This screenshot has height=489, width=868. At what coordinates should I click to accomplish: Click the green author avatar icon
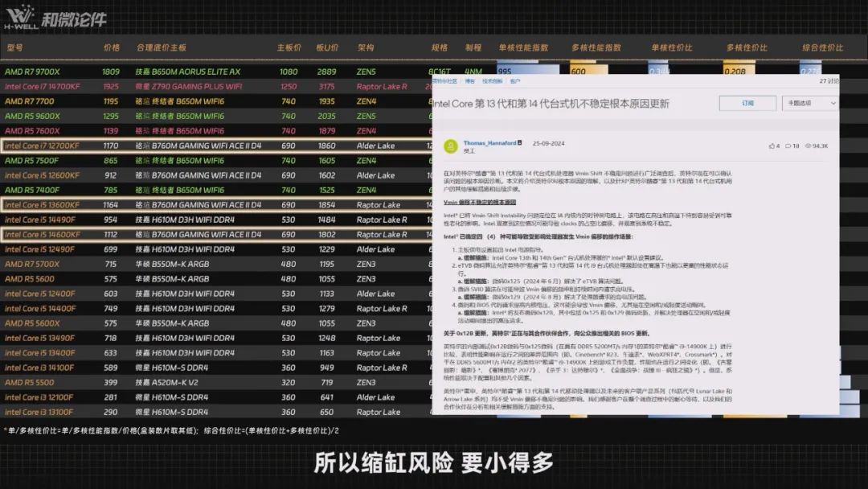pyautogui.click(x=451, y=146)
